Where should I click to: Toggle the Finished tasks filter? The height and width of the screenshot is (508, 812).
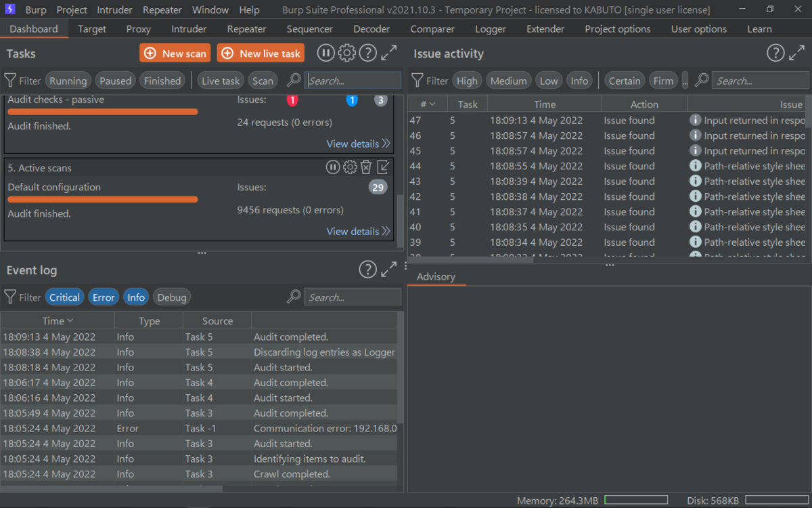(162, 81)
